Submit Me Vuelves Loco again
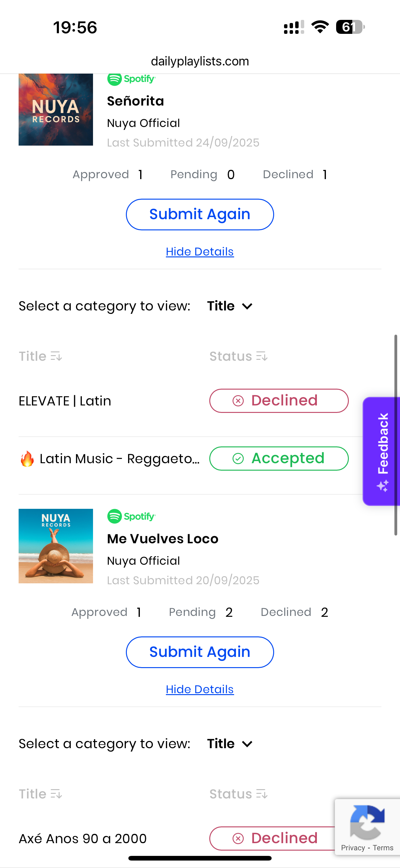400x868 pixels. coord(200,652)
